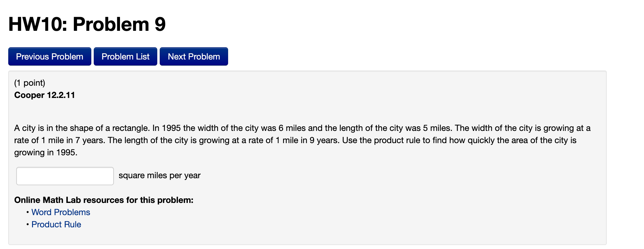Return to previous assignment problem
644x249 pixels.
(x=49, y=56)
